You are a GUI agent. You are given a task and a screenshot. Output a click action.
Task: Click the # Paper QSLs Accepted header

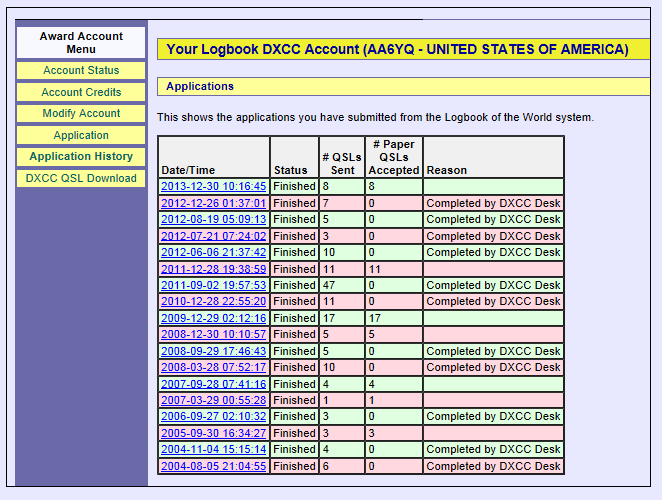click(394, 157)
